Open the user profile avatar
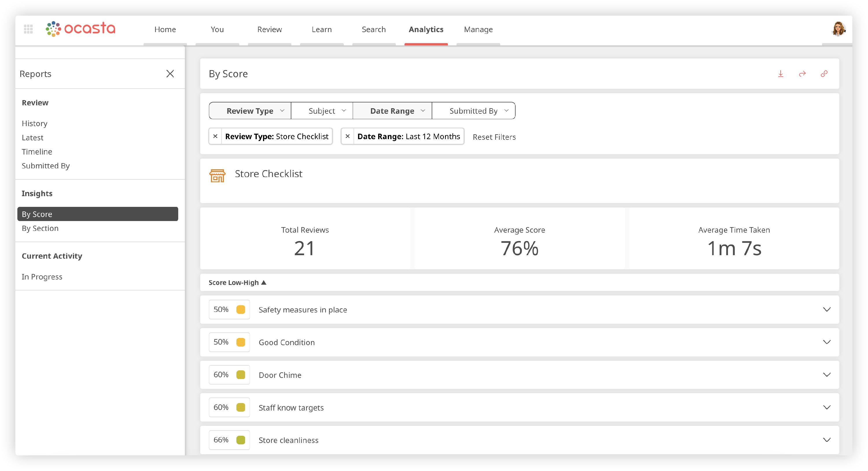868x471 pixels. click(x=838, y=29)
